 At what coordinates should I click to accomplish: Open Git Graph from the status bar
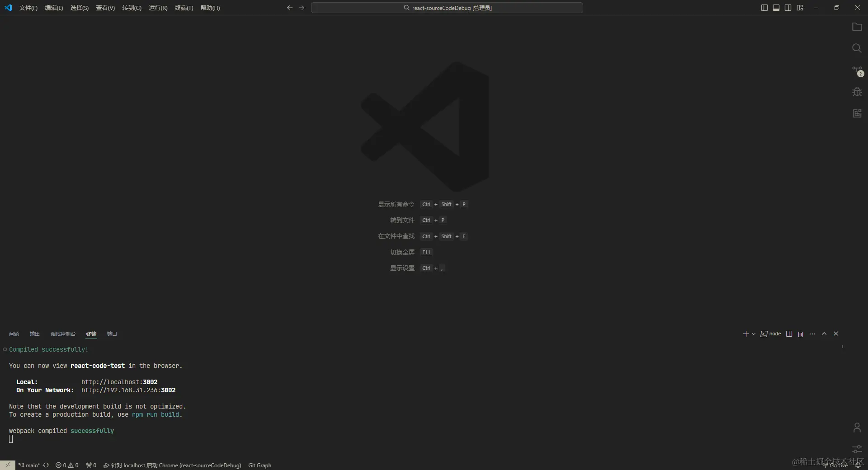260,465
